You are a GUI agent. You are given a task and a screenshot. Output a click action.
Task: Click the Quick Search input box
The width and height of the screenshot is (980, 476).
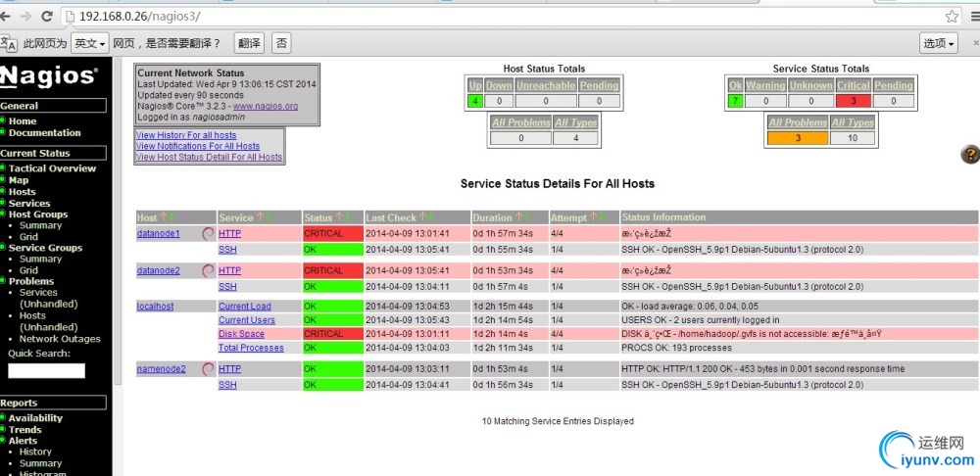tap(46, 371)
